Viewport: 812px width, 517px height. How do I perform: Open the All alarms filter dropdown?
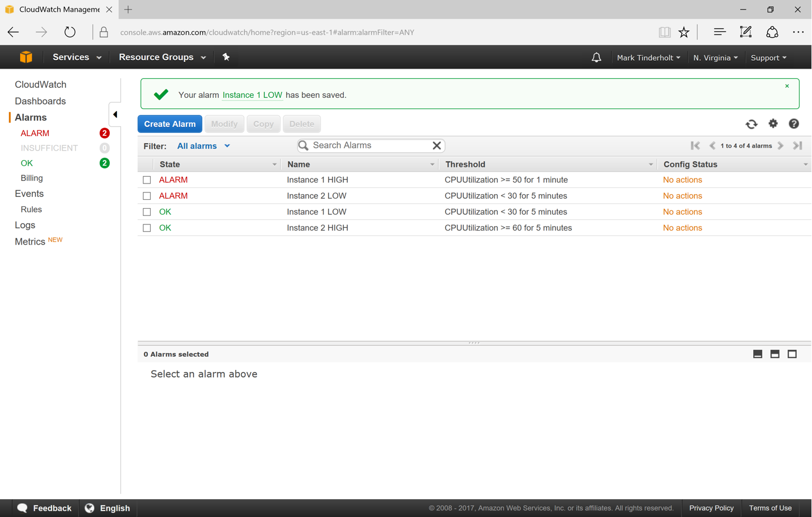click(x=203, y=146)
